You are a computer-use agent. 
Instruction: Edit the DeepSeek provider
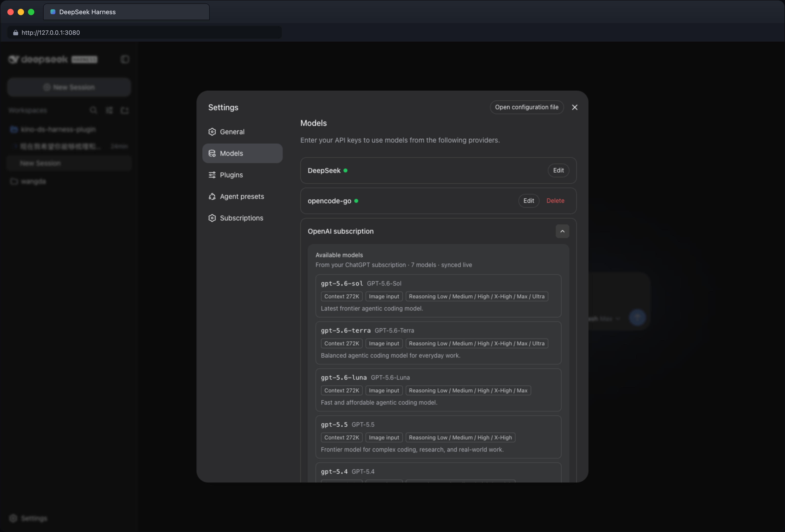[558, 170]
